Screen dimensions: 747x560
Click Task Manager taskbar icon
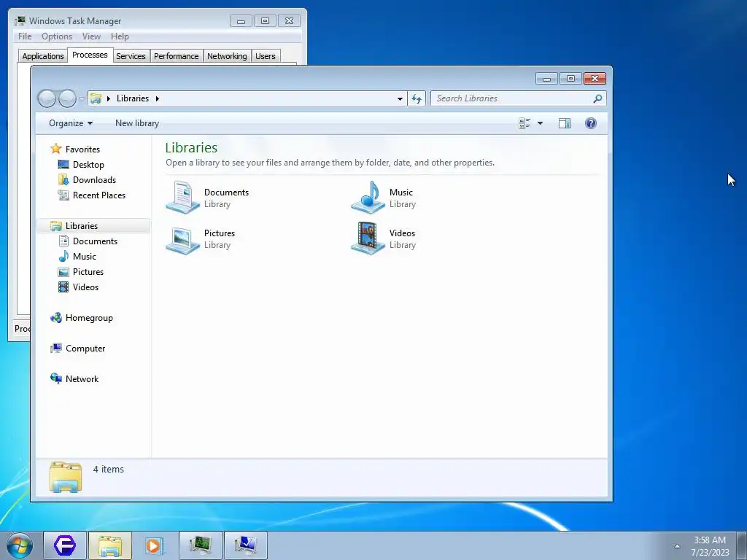click(x=200, y=545)
